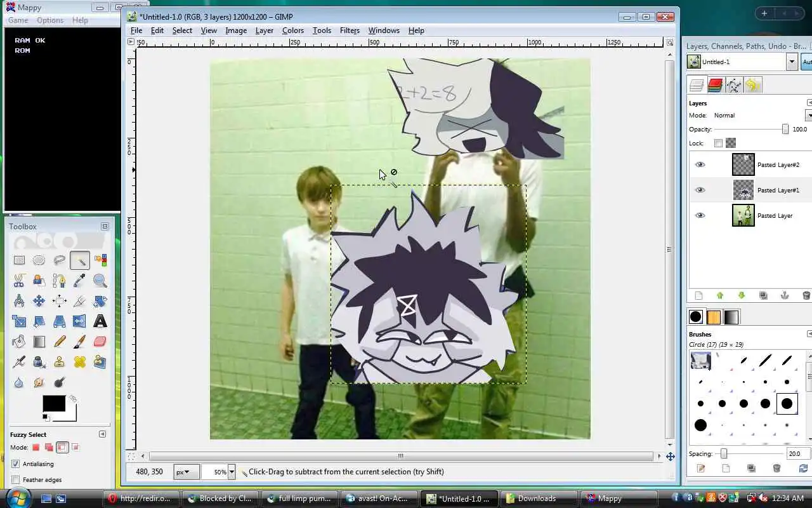This screenshot has width=812, height=508.
Task: Switch to the Channels tab
Action: pos(716,85)
